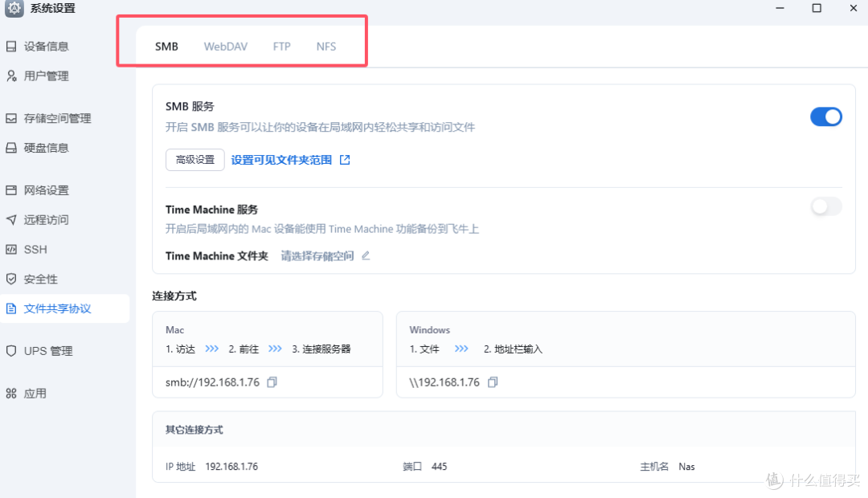Click the 高级设置 button
This screenshot has height=498, width=868.
(x=194, y=160)
